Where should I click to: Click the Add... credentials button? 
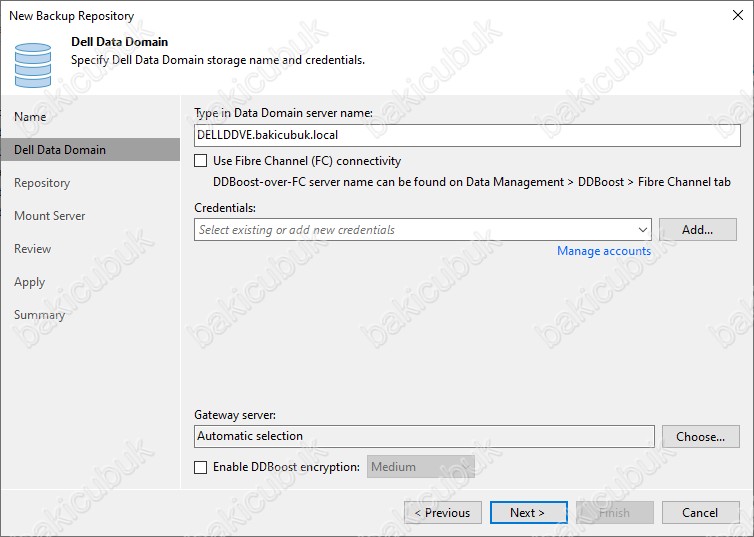698,230
